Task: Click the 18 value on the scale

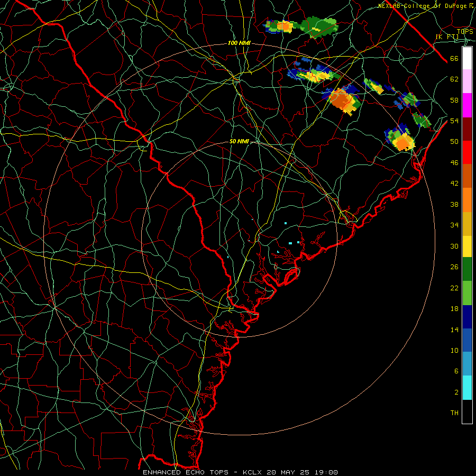Action: (454, 309)
